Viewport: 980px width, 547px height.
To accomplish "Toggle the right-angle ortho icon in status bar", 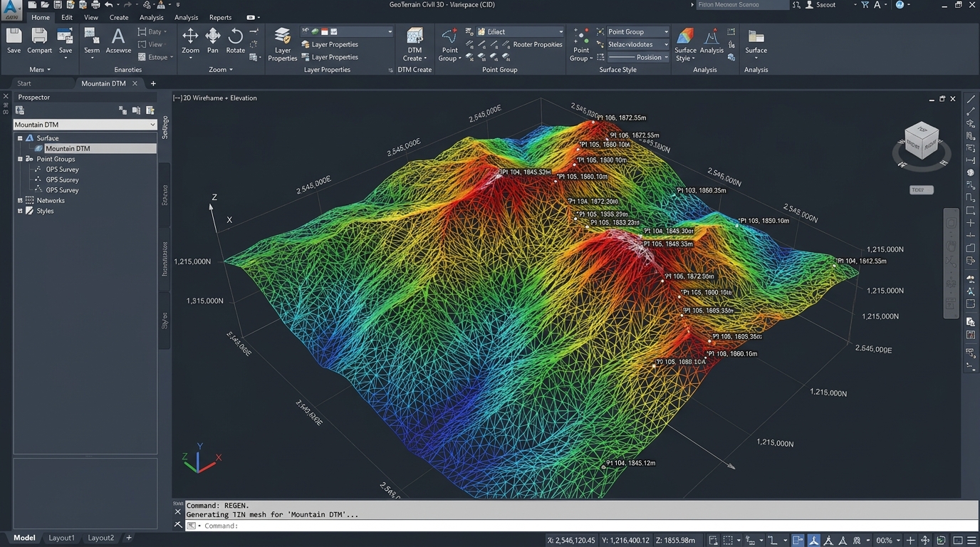I will click(x=772, y=541).
